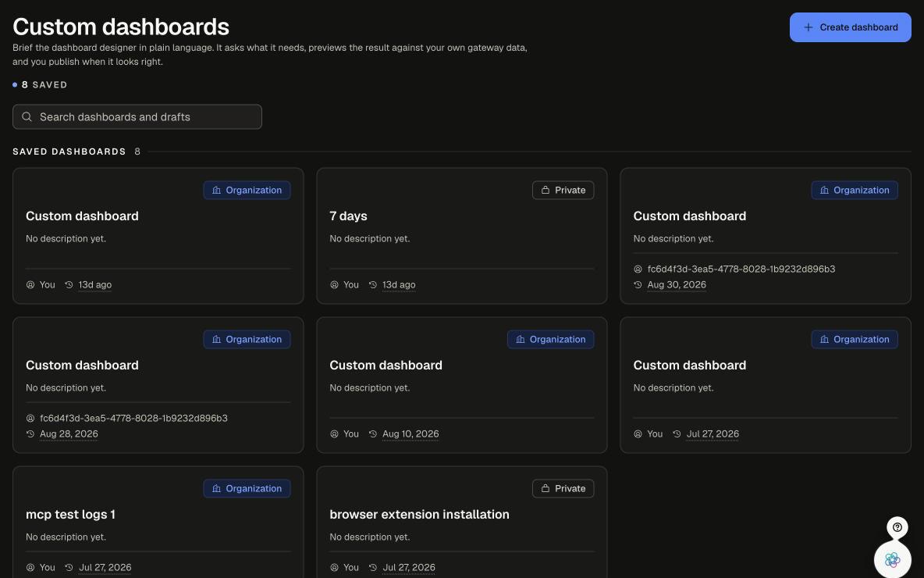Image resolution: width=924 pixels, height=578 pixels.
Task: Click You label on the Aug 10, 2026 card
Action: click(351, 434)
